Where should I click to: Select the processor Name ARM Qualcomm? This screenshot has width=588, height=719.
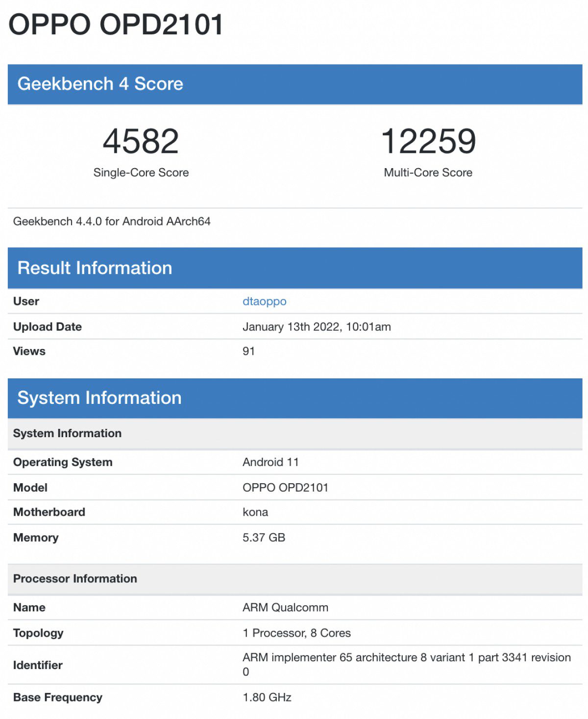point(285,607)
